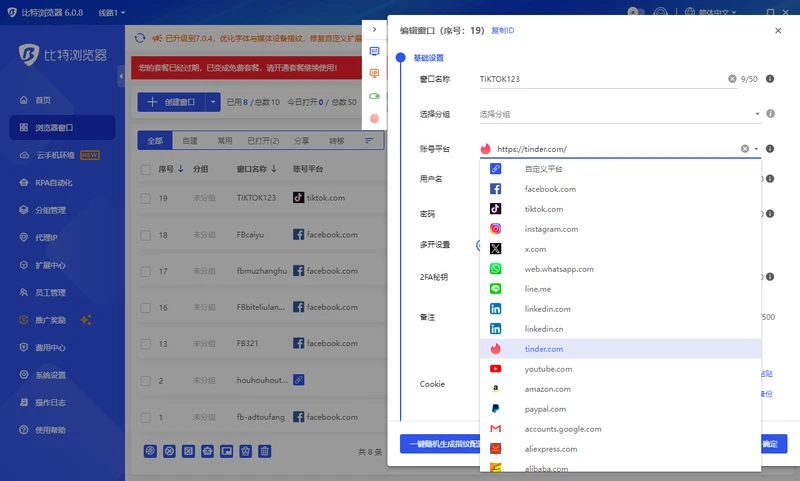
Task: Pick instagram.com from the platform list
Action: 620,229
